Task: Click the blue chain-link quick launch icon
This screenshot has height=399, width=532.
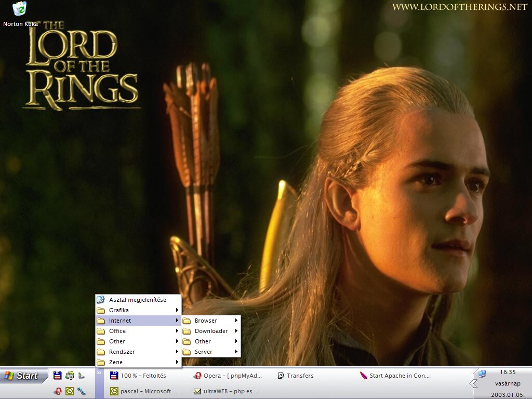Action: tap(82, 391)
